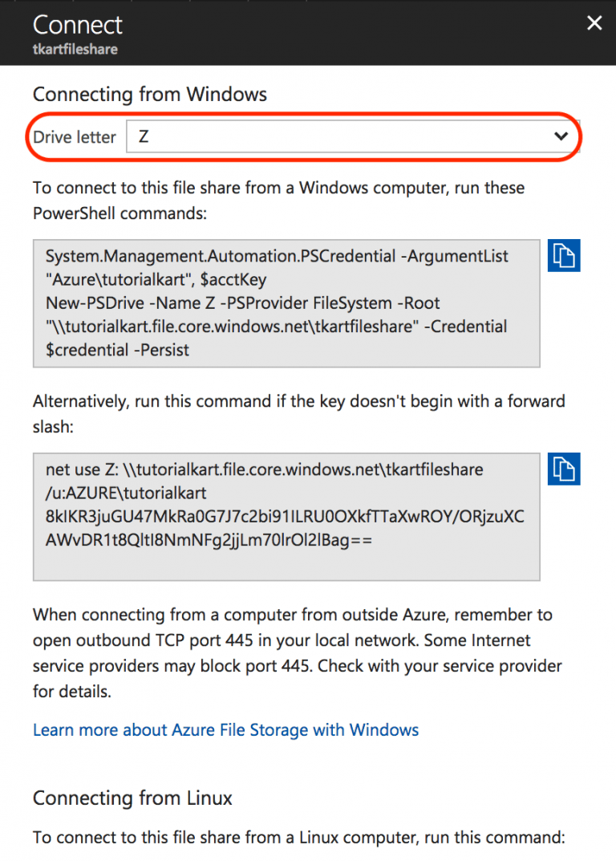
Task: Select the Connecting from Linux heading
Action: (x=132, y=798)
